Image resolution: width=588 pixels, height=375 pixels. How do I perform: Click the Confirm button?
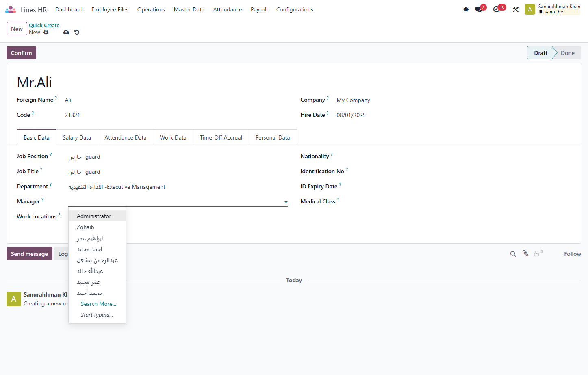coord(21,53)
